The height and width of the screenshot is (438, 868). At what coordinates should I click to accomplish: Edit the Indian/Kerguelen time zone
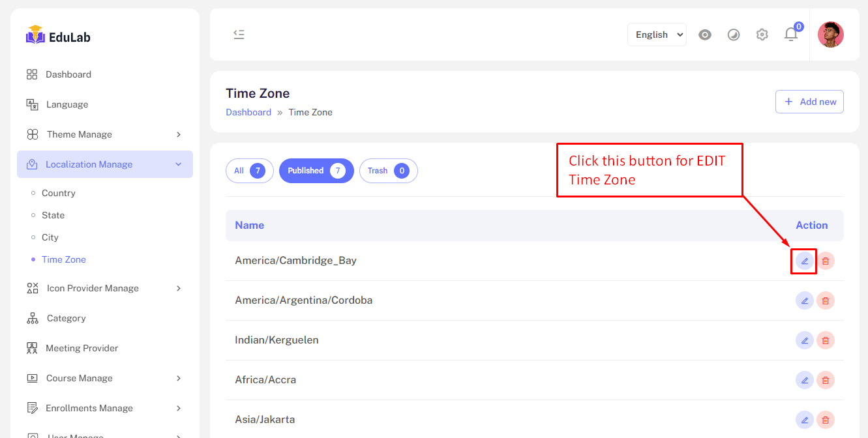[x=804, y=340]
